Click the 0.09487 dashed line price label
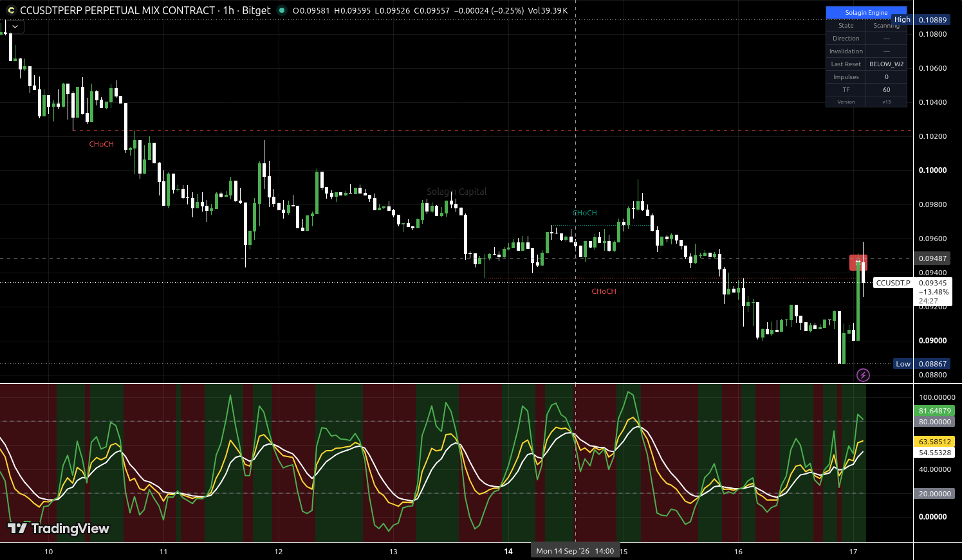Screen dimensions: 962x560 pyautogui.click(x=932, y=258)
